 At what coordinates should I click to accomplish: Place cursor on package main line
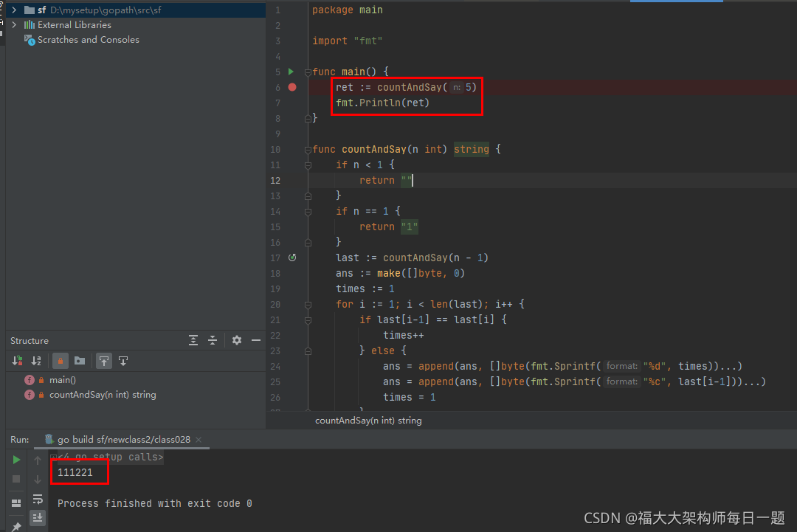coord(348,10)
